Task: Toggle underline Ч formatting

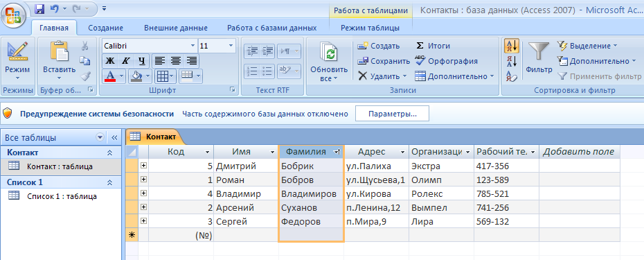Action: click(x=141, y=61)
